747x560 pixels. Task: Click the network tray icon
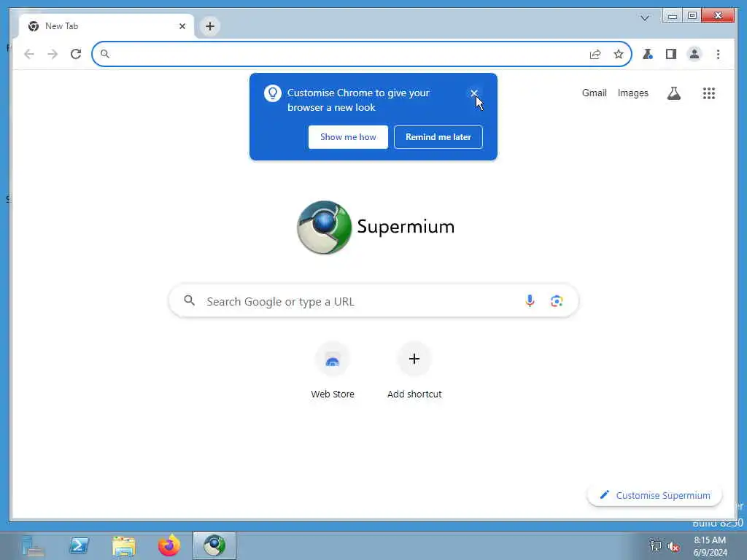(x=656, y=546)
